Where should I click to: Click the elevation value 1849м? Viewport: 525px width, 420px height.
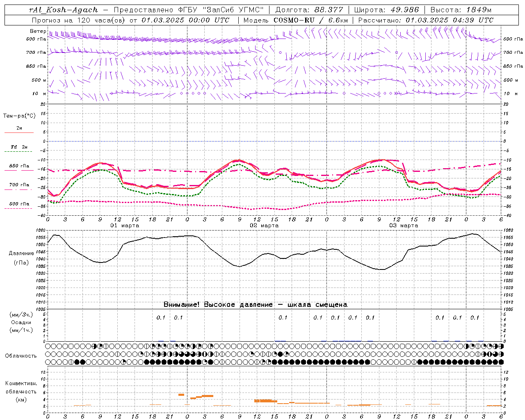479,10
